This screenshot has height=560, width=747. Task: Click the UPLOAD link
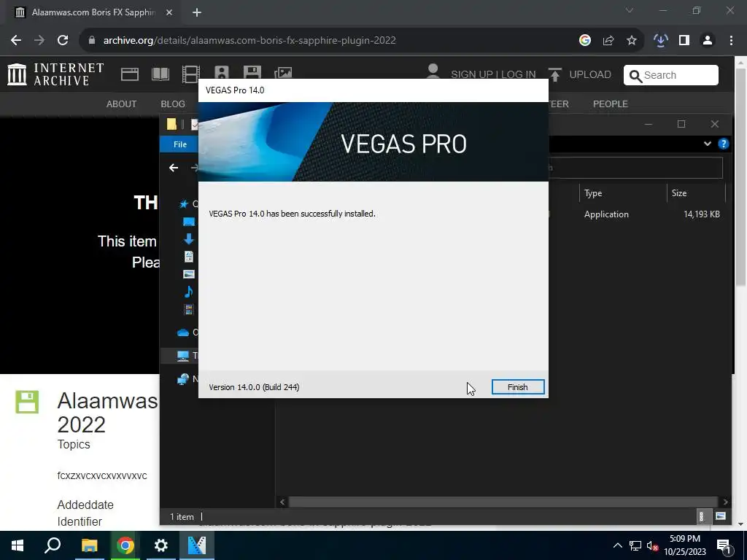pyautogui.click(x=579, y=75)
